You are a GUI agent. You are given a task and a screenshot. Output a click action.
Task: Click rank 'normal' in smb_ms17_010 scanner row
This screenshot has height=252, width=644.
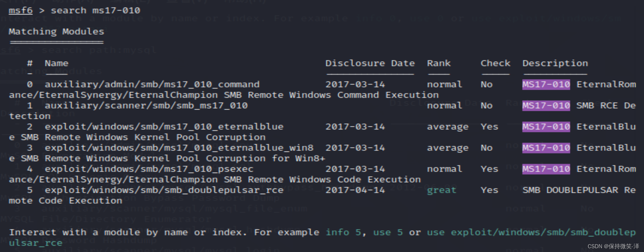click(445, 105)
